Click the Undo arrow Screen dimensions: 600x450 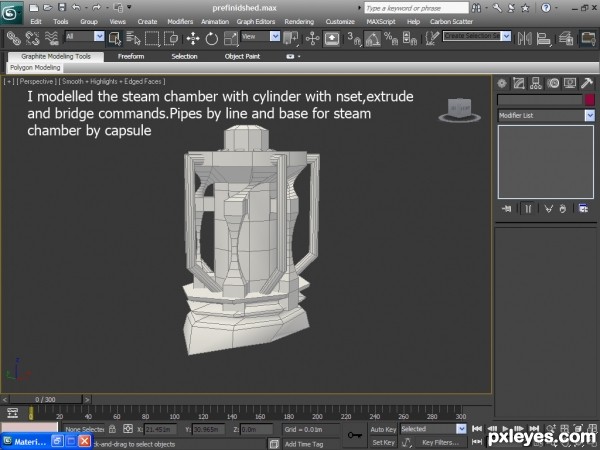click(x=76, y=8)
